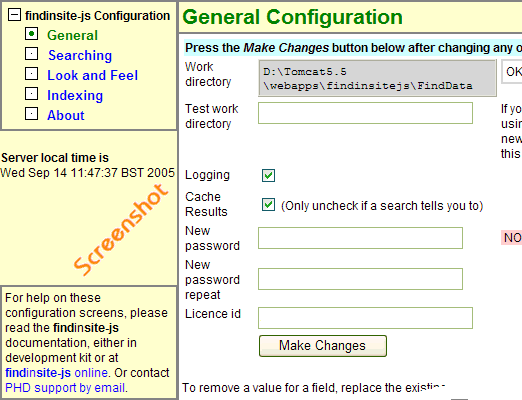Click into the New password field
Image resolution: width=522 pixels, height=400 pixels.
[360, 238]
